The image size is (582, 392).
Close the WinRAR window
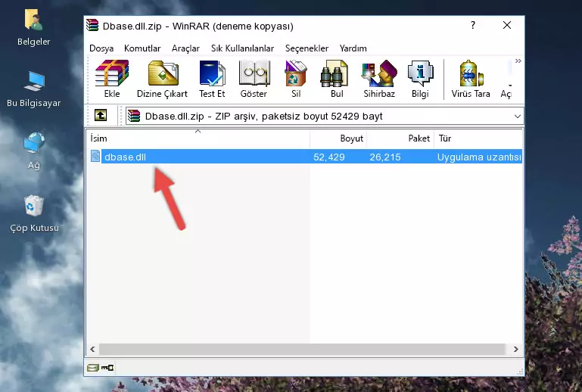coord(507,25)
